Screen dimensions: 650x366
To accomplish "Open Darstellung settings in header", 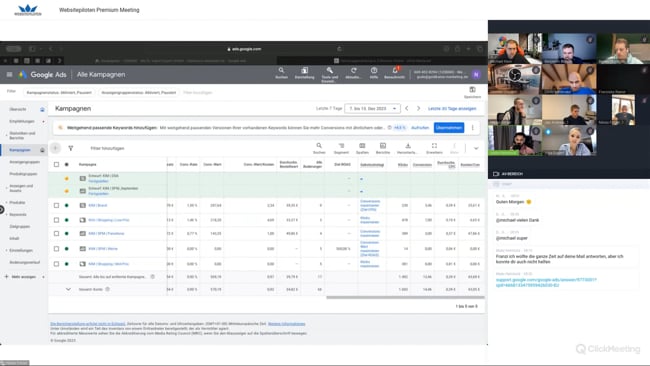I will point(304,73).
